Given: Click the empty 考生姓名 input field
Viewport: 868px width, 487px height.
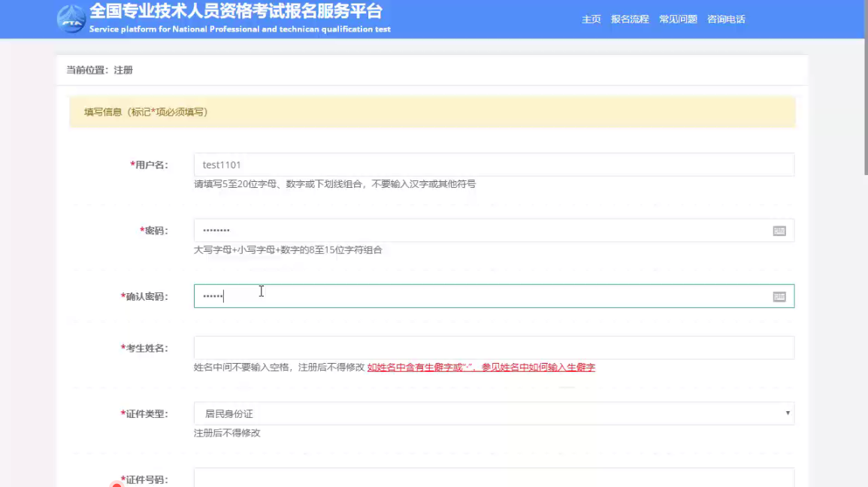Looking at the screenshot, I should click(x=493, y=348).
